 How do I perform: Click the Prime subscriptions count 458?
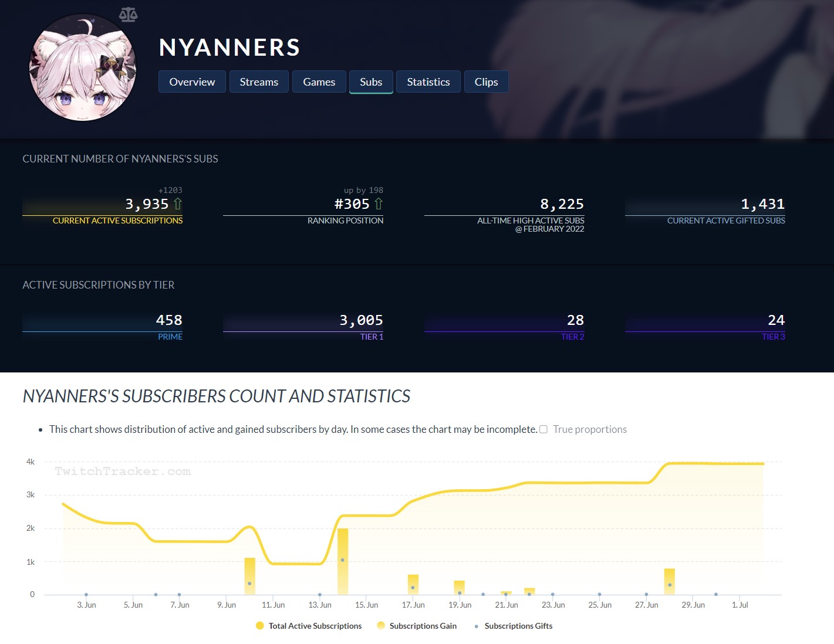[x=169, y=320]
